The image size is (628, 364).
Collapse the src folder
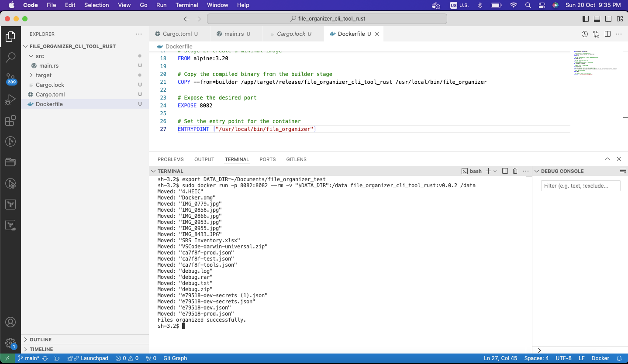tap(31, 56)
